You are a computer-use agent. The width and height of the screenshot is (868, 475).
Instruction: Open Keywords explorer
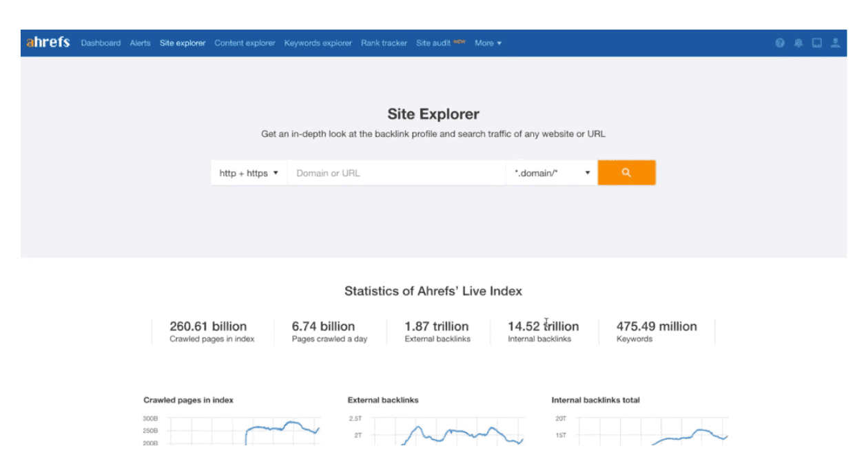pos(318,43)
